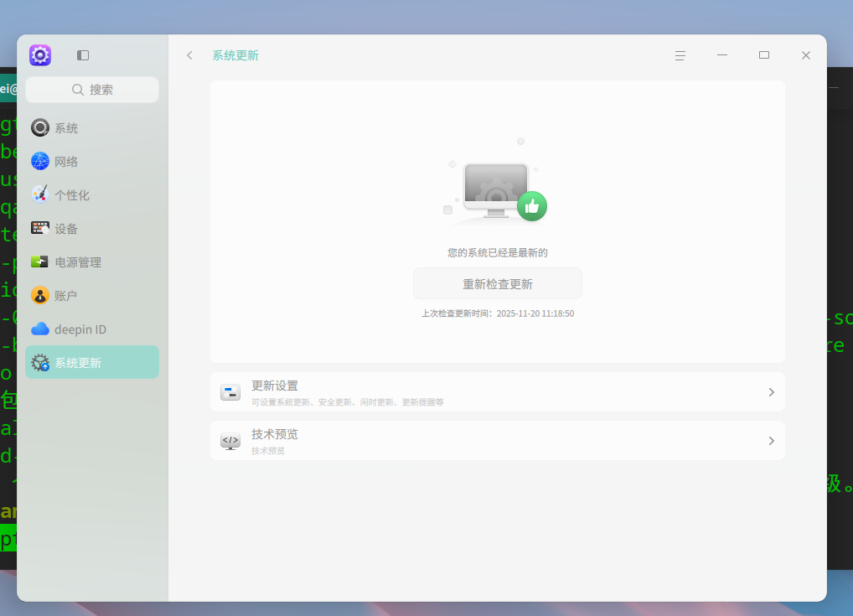
Task: Click the 设备 keyboard icon
Action: [x=39, y=229]
